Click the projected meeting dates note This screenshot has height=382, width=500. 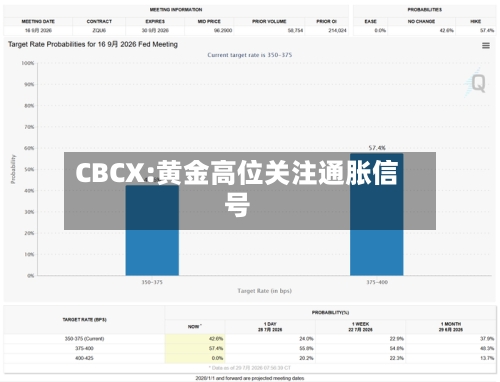point(250,378)
